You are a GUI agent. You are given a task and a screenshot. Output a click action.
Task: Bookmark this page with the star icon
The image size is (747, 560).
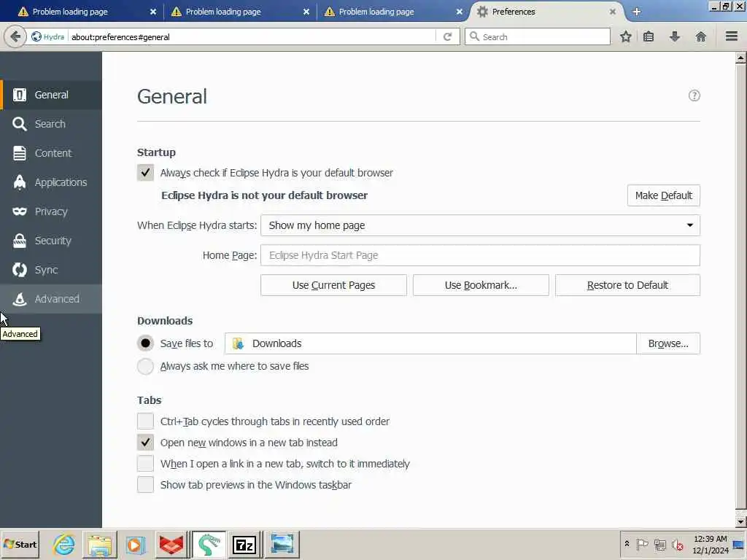click(x=625, y=36)
